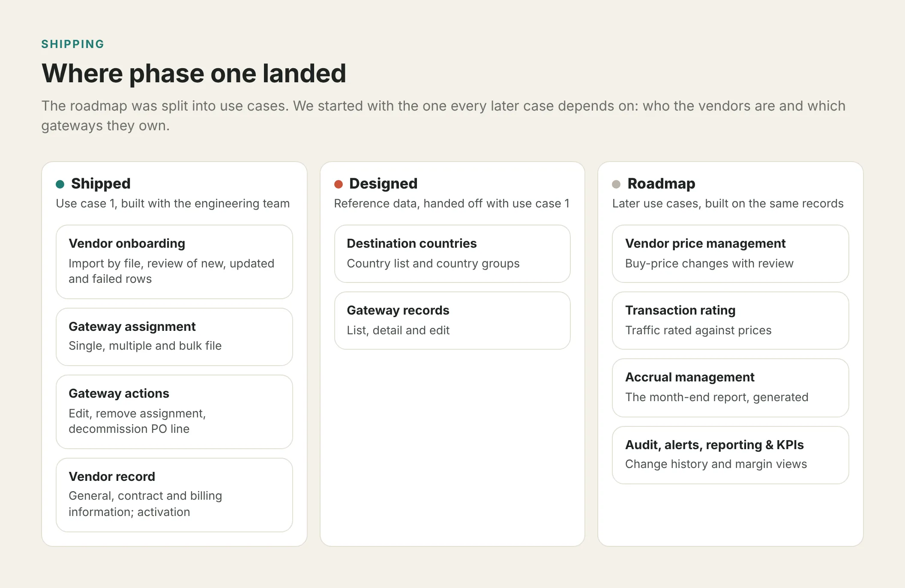Click the Shipped column title

pos(101,183)
